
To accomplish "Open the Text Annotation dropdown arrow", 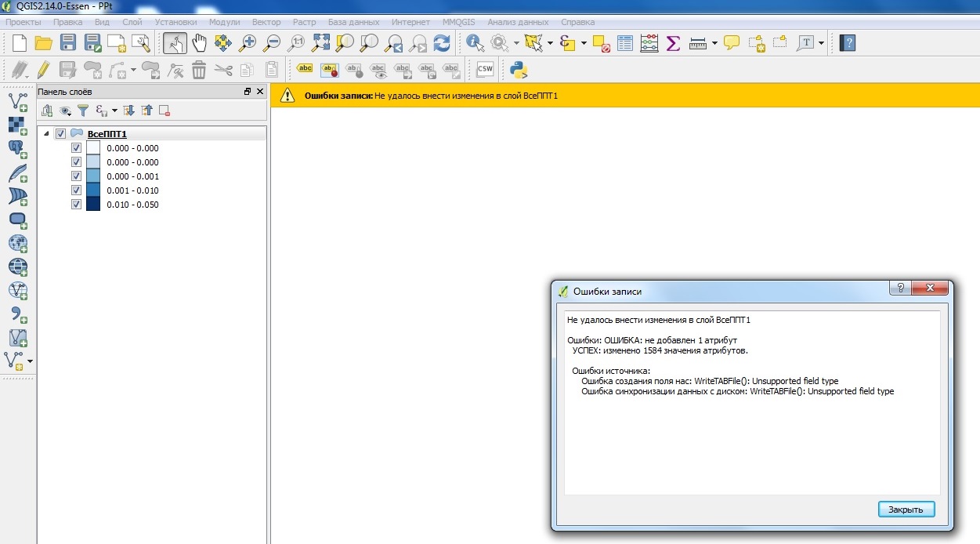I will click(821, 42).
